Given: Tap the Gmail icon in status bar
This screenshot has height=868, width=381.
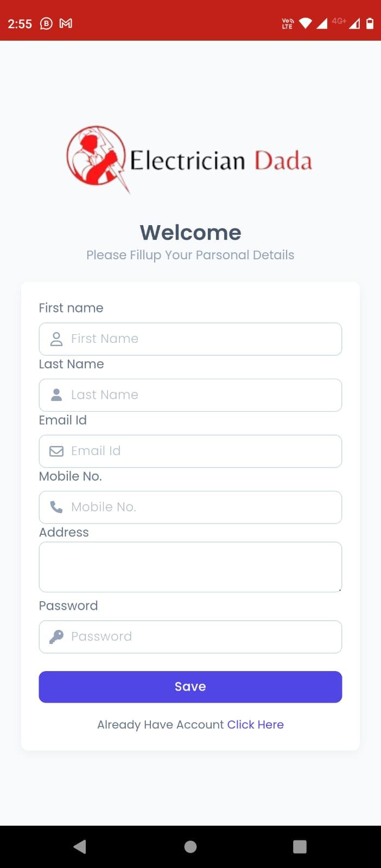Looking at the screenshot, I should [66, 23].
